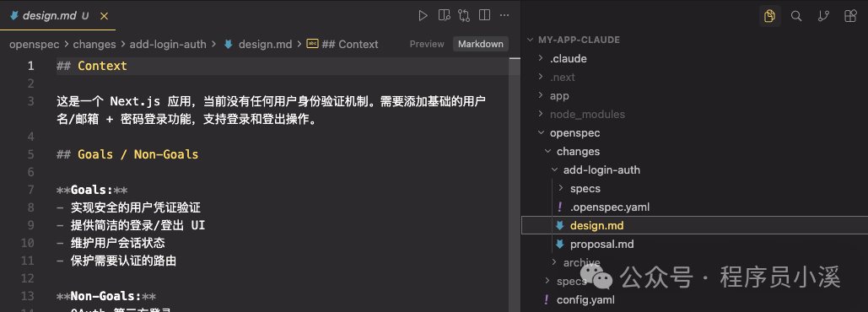Viewport: 868px width, 312px height.
Task: Click the line '- 提供简洁的登录/登出 UI'
Action: point(131,225)
